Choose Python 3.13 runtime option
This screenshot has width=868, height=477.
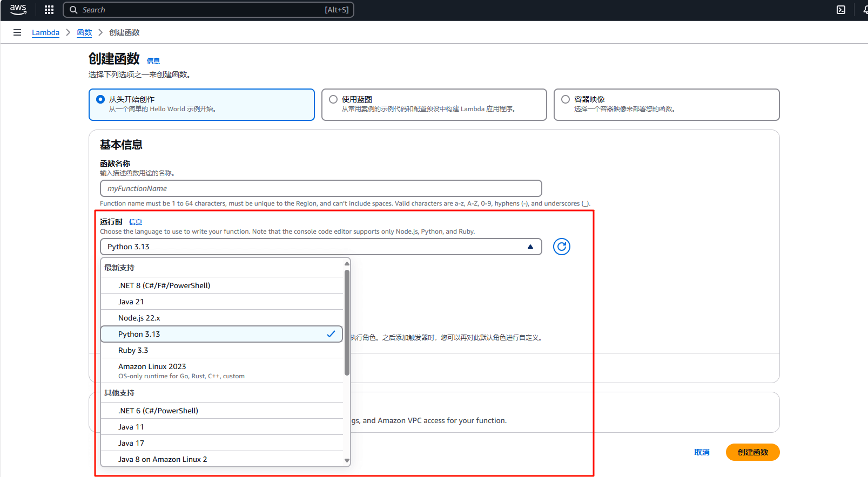click(x=222, y=334)
